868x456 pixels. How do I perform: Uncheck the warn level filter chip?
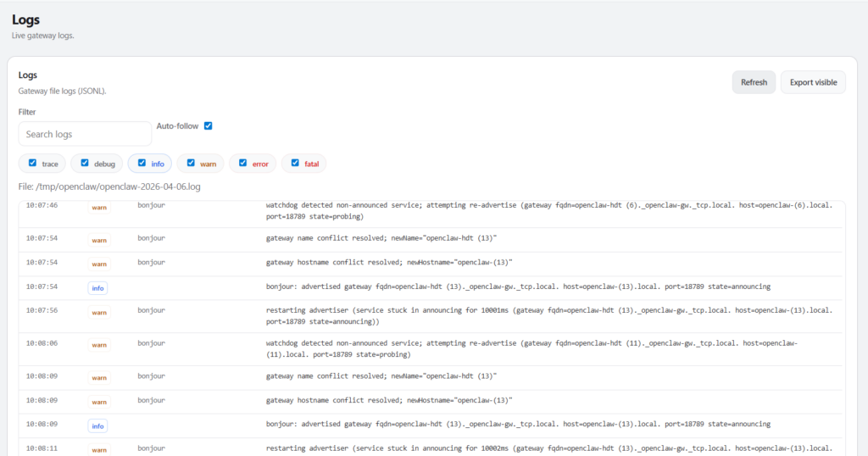(191, 163)
